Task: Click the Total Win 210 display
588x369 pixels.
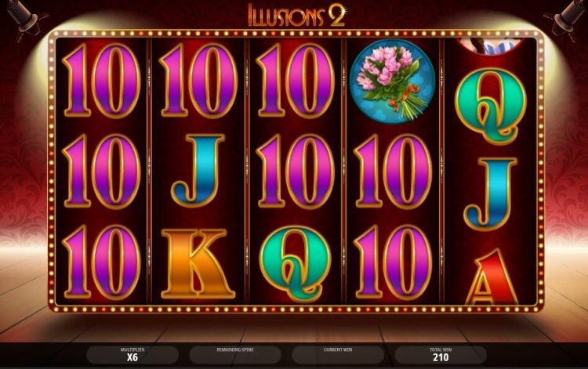Action: (441, 354)
